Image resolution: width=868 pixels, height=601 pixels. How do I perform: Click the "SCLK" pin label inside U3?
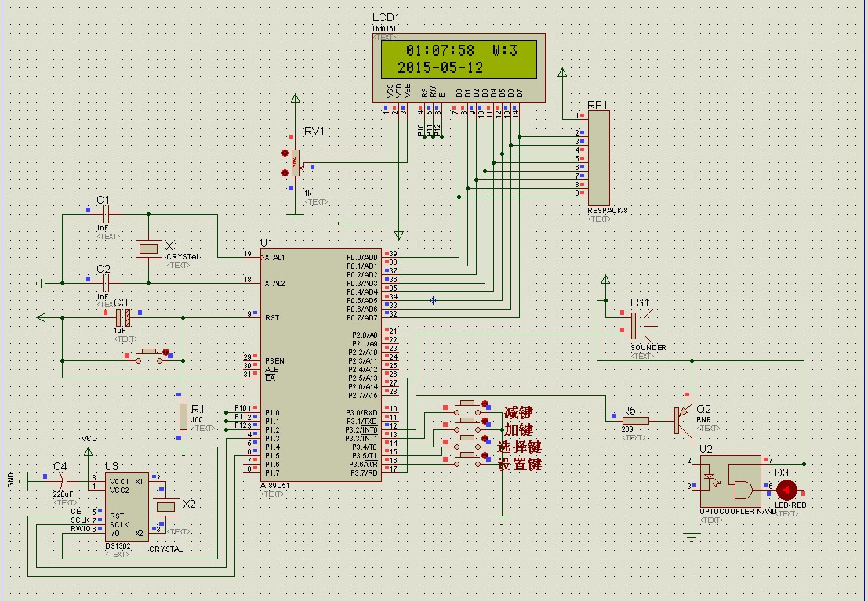click(119, 525)
